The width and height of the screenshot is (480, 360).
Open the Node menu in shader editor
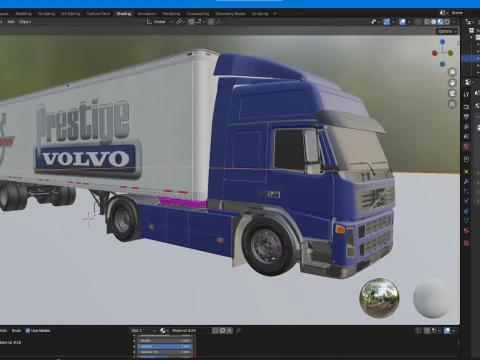point(16,331)
